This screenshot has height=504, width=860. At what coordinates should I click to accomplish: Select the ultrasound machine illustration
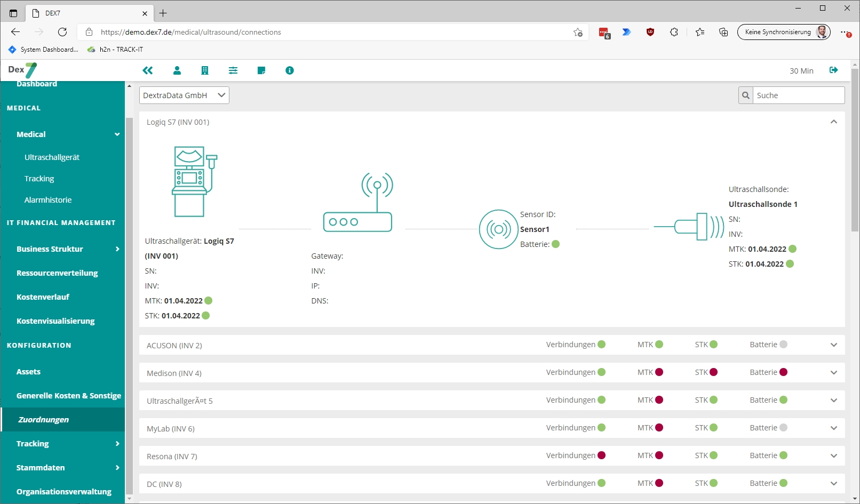[x=195, y=181]
